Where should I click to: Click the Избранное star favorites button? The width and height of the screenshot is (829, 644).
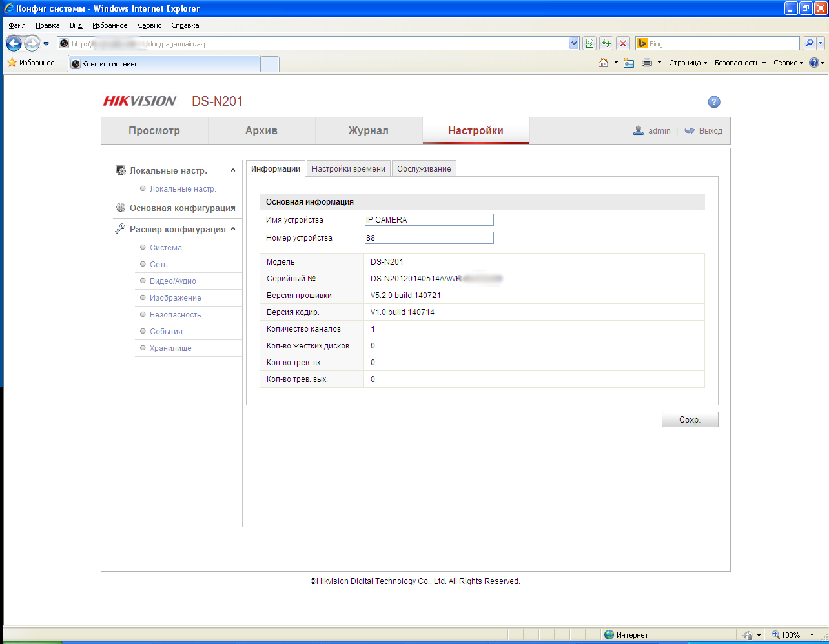(x=31, y=63)
